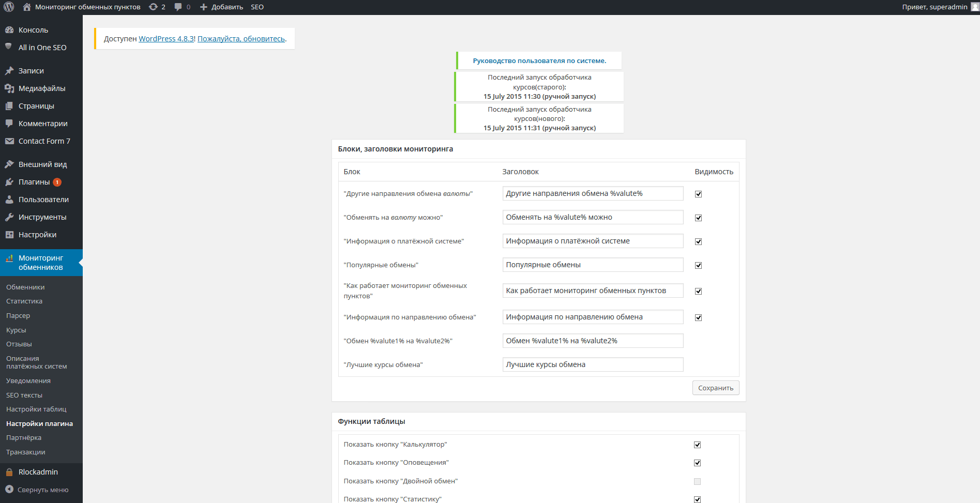Edit Информация о платёжной системе header field

click(593, 241)
